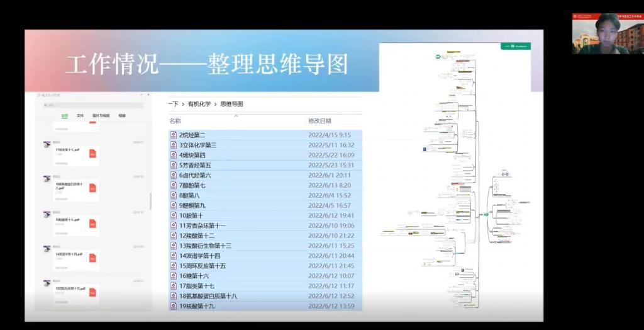Select the file name 2烷烃第二
The height and width of the screenshot is (330, 644).
point(192,135)
